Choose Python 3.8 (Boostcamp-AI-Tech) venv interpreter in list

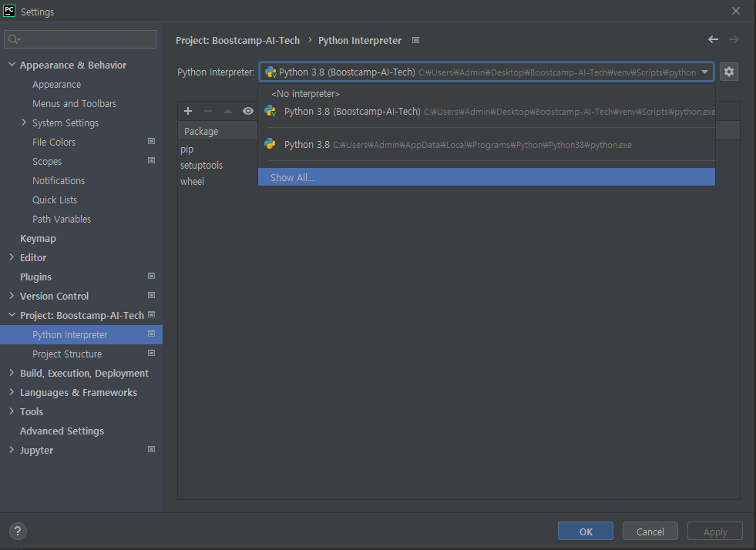[486, 112]
